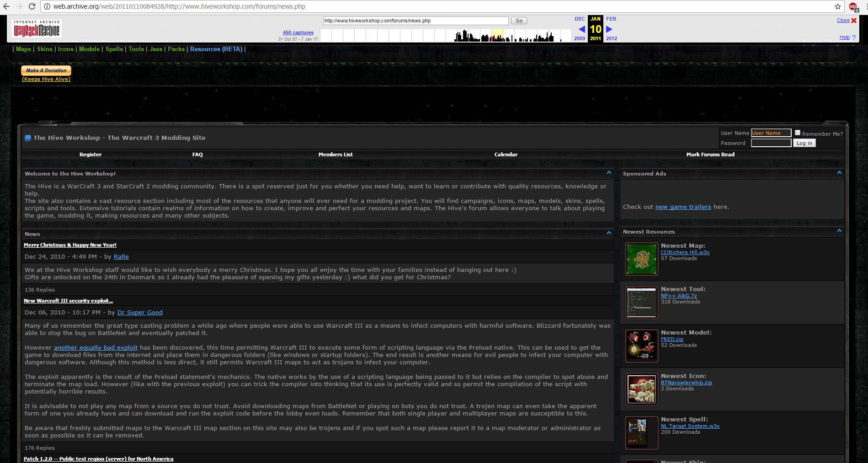868x463 pixels.
Task: Click the Keeps Hive Alive link
Action: click(x=46, y=79)
